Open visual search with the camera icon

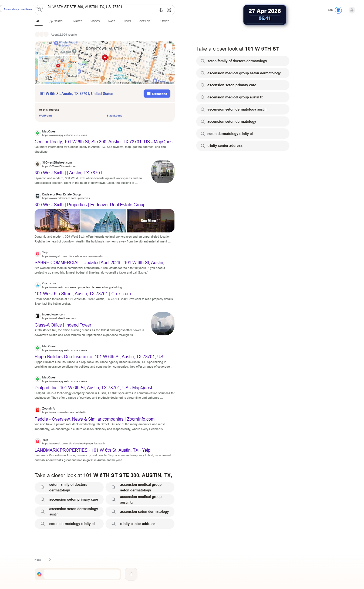coord(169,10)
